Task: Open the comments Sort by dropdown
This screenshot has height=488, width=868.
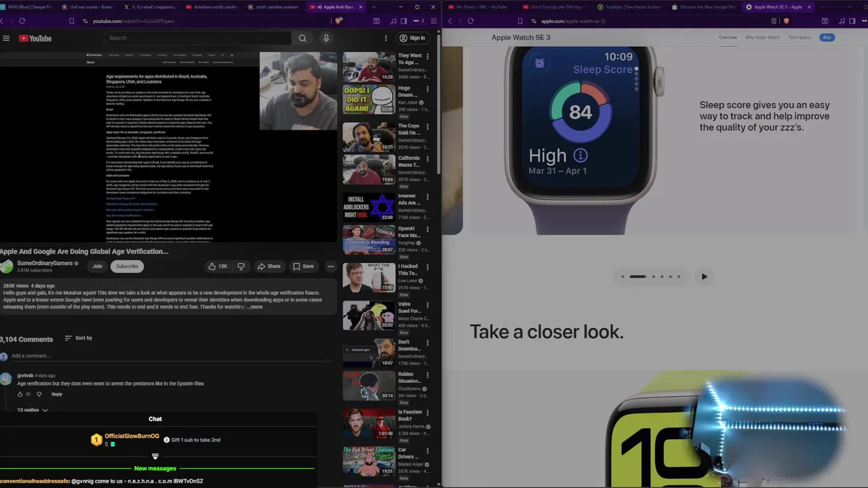Action: pyautogui.click(x=79, y=338)
